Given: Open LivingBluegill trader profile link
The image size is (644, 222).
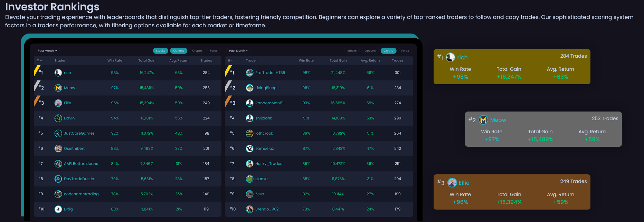Looking at the screenshot, I should point(267,88).
